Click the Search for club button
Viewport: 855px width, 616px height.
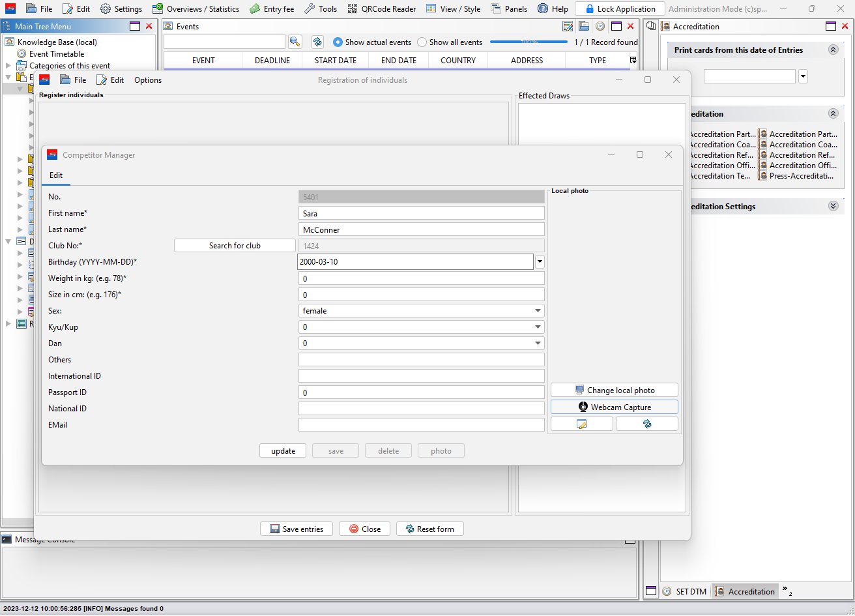click(x=235, y=246)
